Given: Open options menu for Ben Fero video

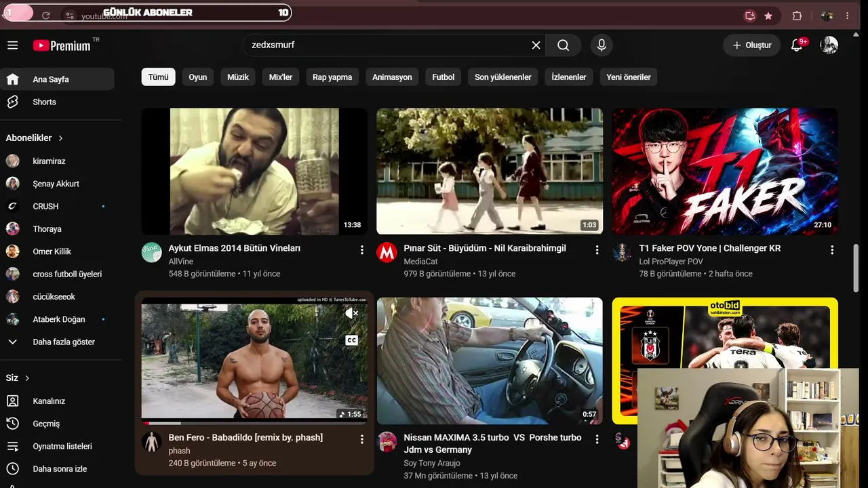Looking at the screenshot, I should [362, 439].
